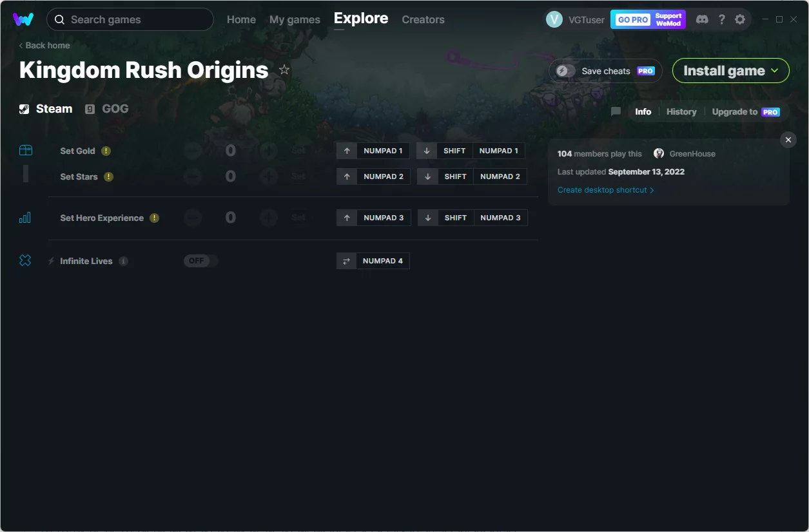Screen dimensions: 809x532
Task: Show the Info panel tab
Action: (643, 111)
